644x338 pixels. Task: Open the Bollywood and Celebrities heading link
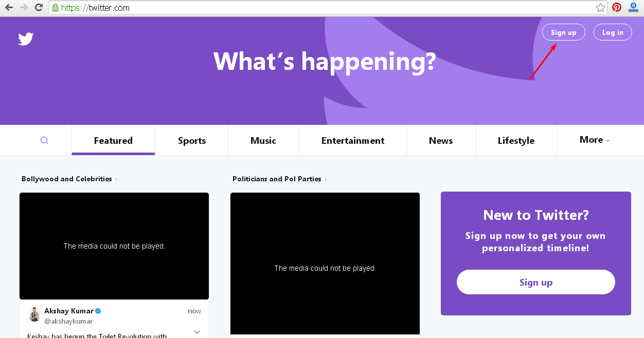tap(67, 179)
